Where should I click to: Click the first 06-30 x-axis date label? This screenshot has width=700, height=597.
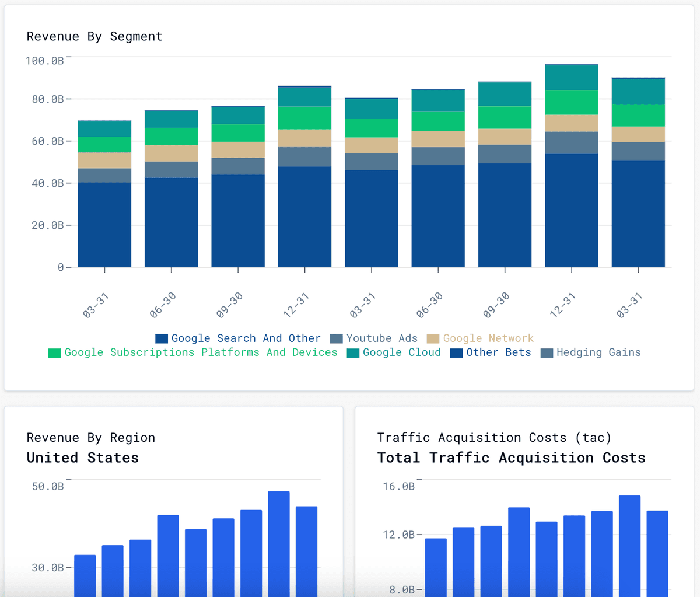[163, 305]
